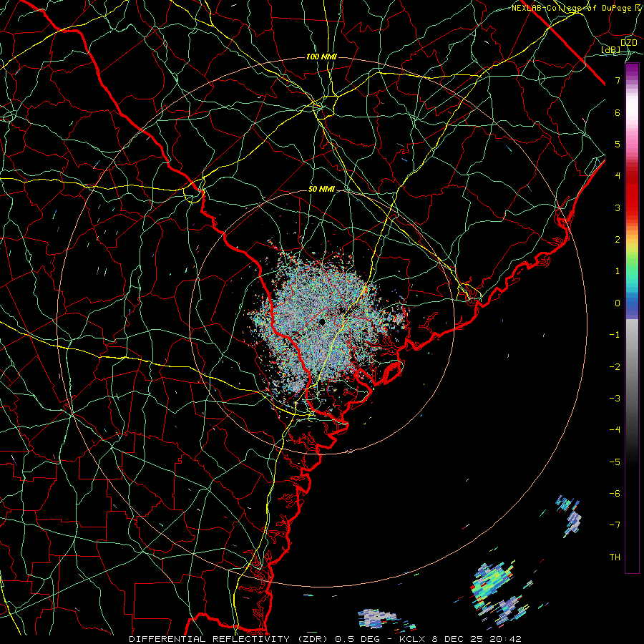This screenshot has width=644, height=644.
Task: Click the 4 value on the color scale
Action: 618,176
